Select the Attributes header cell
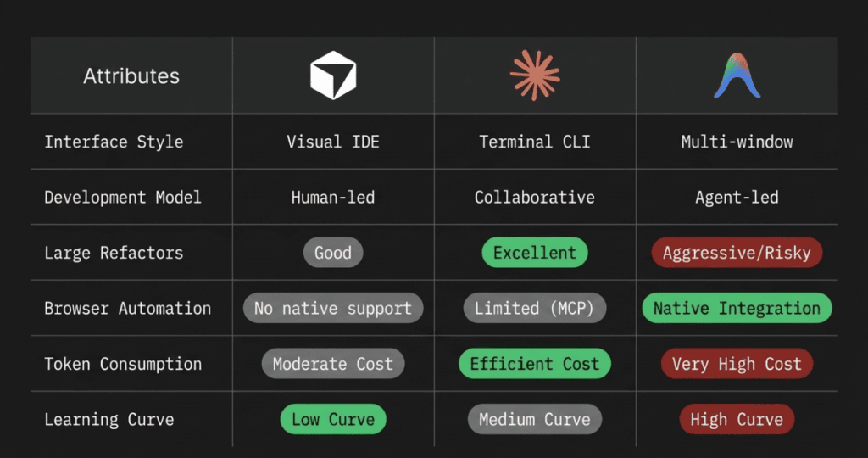 point(131,75)
